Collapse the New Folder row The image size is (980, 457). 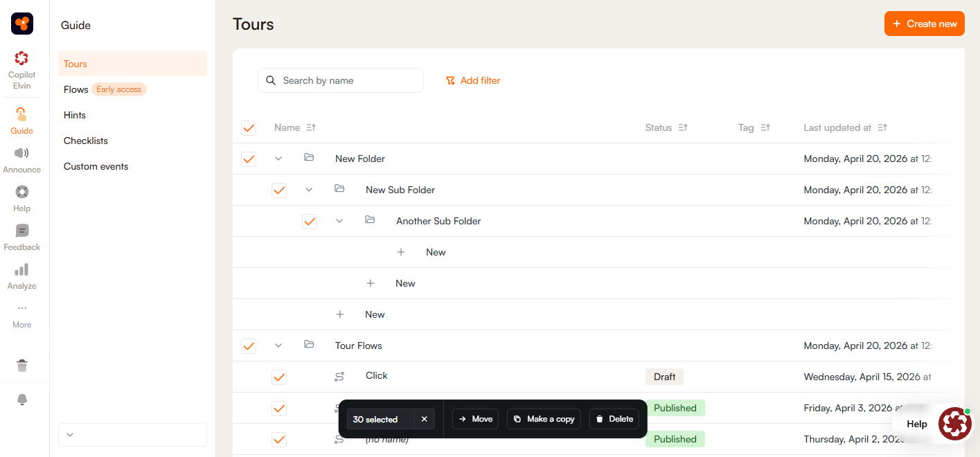point(278,159)
